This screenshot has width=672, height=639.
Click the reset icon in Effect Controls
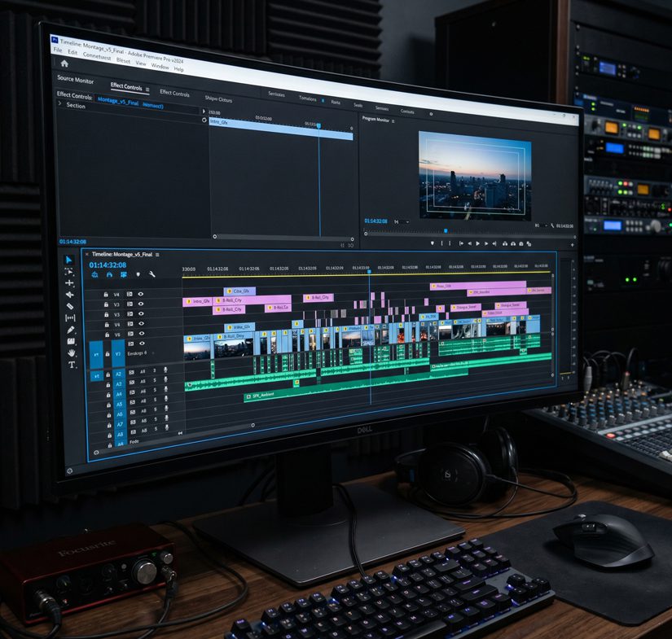pyautogui.click(x=204, y=120)
